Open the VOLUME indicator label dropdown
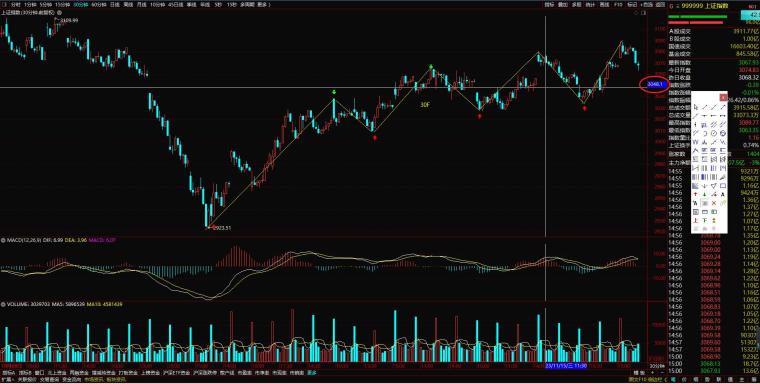 [15, 304]
